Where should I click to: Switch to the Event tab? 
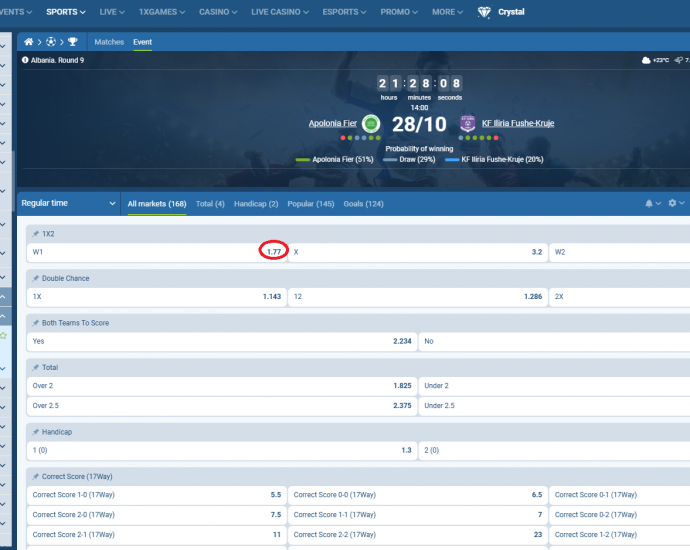143,42
